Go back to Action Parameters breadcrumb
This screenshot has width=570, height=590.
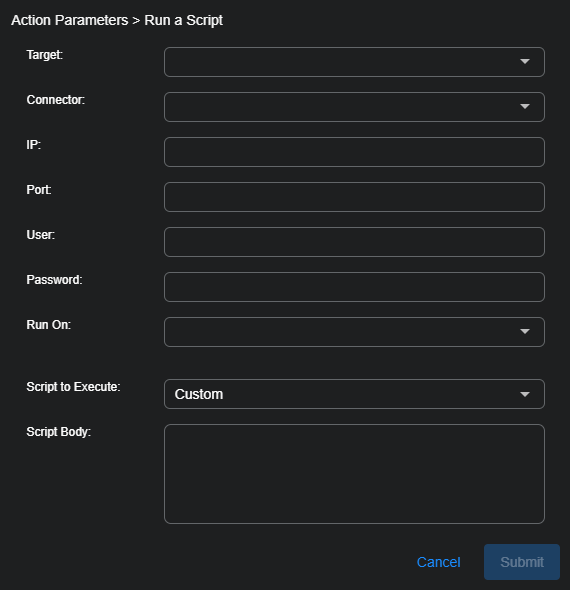pyautogui.click(x=70, y=20)
